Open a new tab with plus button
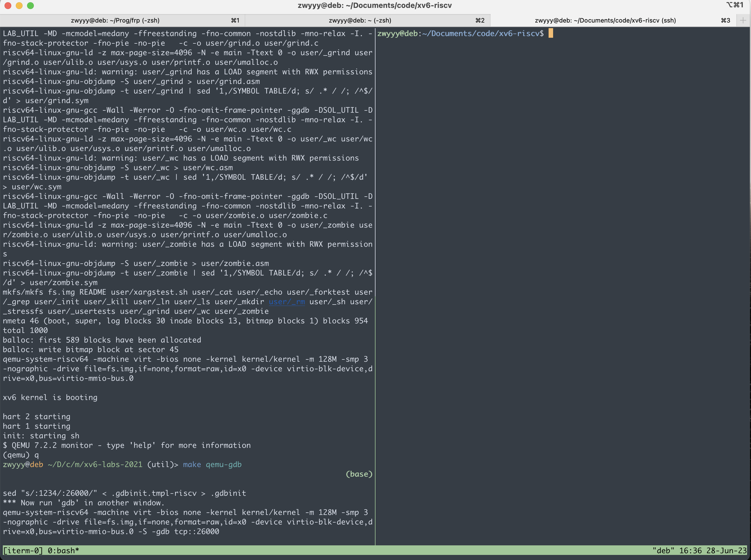Image resolution: width=751 pixels, height=560 pixels. tap(743, 20)
